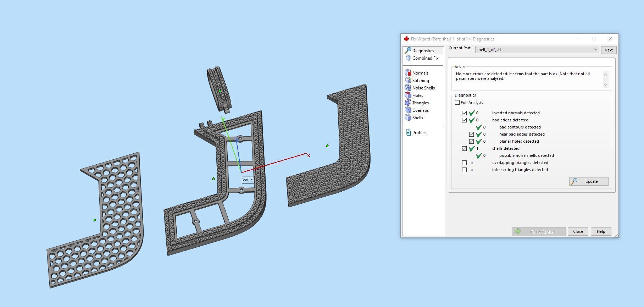Open the Current Part dropdown
The height and width of the screenshot is (307, 644).
tap(537, 50)
